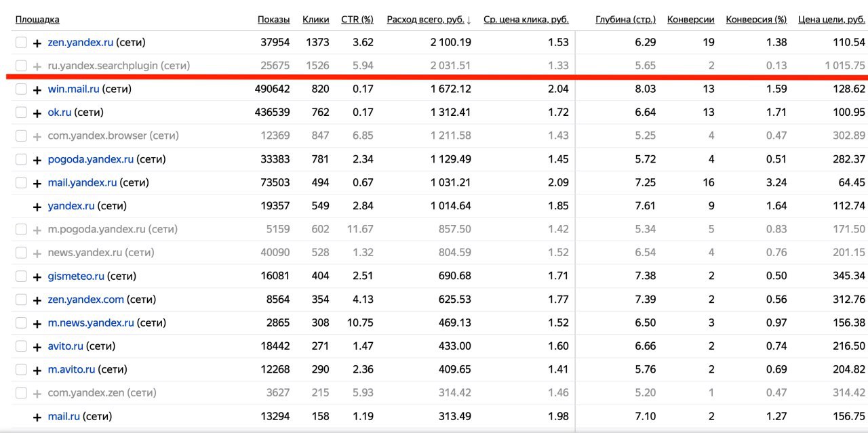The width and height of the screenshot is (868, 433).
Task: Open the avito.ru site link
Action: pyautogui.click(x=65, y=346)
